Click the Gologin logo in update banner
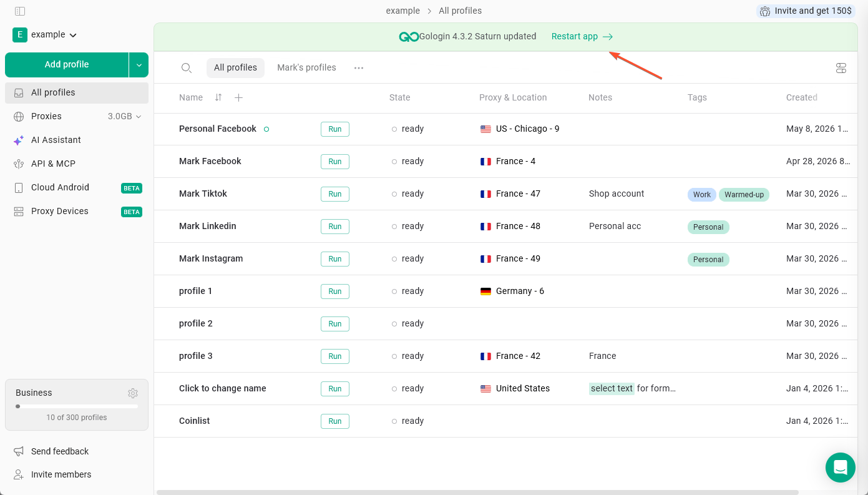 pos(409,37)
